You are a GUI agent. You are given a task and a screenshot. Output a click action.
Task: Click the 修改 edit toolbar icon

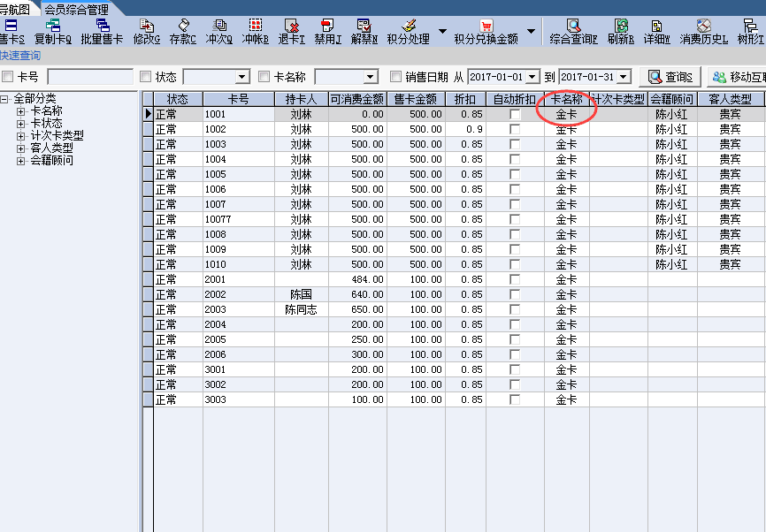[146, 32]
